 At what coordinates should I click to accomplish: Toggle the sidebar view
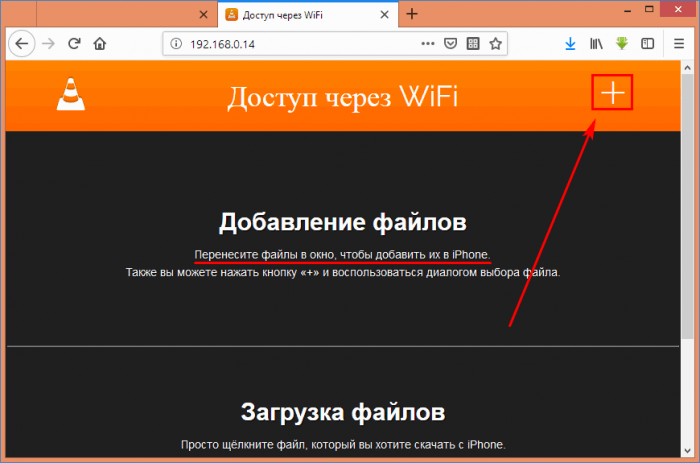(x=647, y=44)
